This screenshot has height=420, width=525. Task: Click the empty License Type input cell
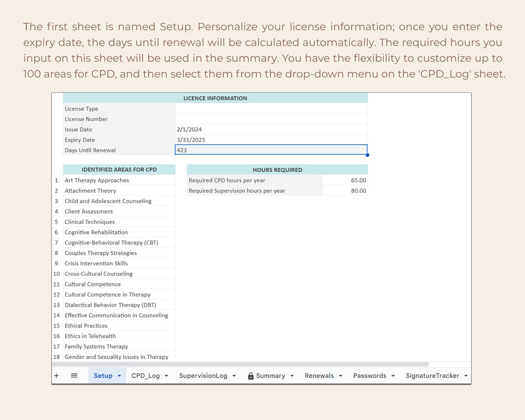click(271, 108)
